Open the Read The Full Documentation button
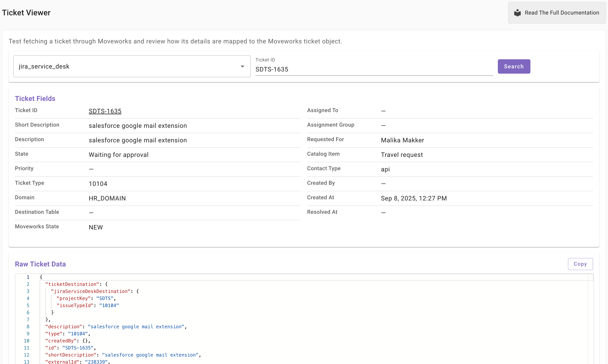This screenshot has width=608, height=364. coord(561,13)
